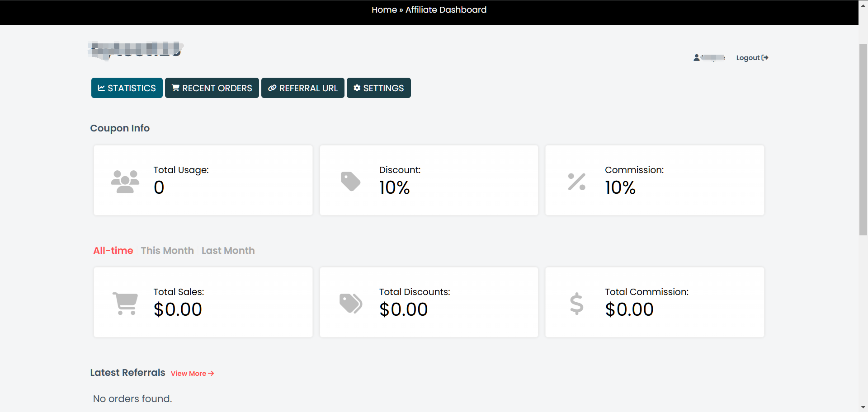Image resolution: width=868 pixels, height=412 pixels.
Task: Click the View More arrow icon
Action: point(211,374)
